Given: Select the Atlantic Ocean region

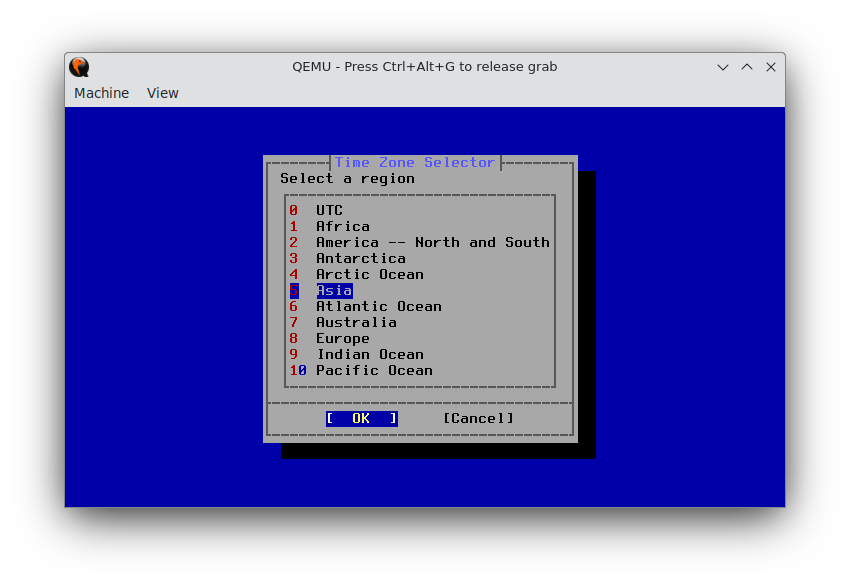Looking at the screenshot, I should coord(379,306).
